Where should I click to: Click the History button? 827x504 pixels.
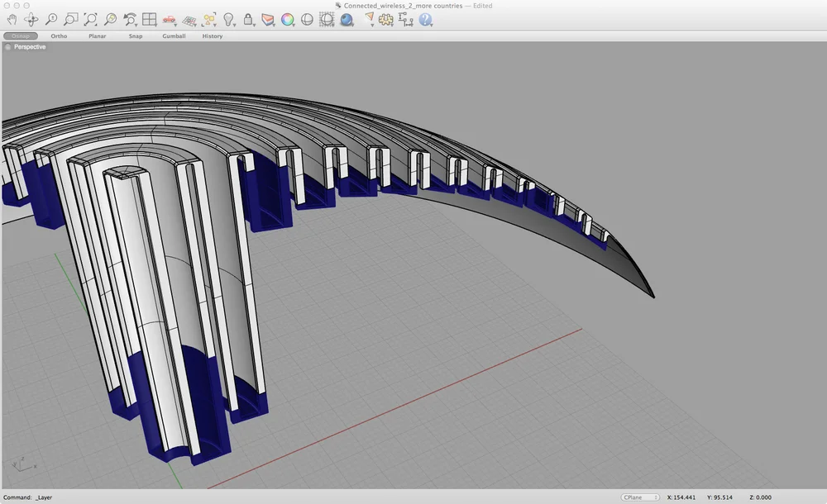(x=213, y=36)
